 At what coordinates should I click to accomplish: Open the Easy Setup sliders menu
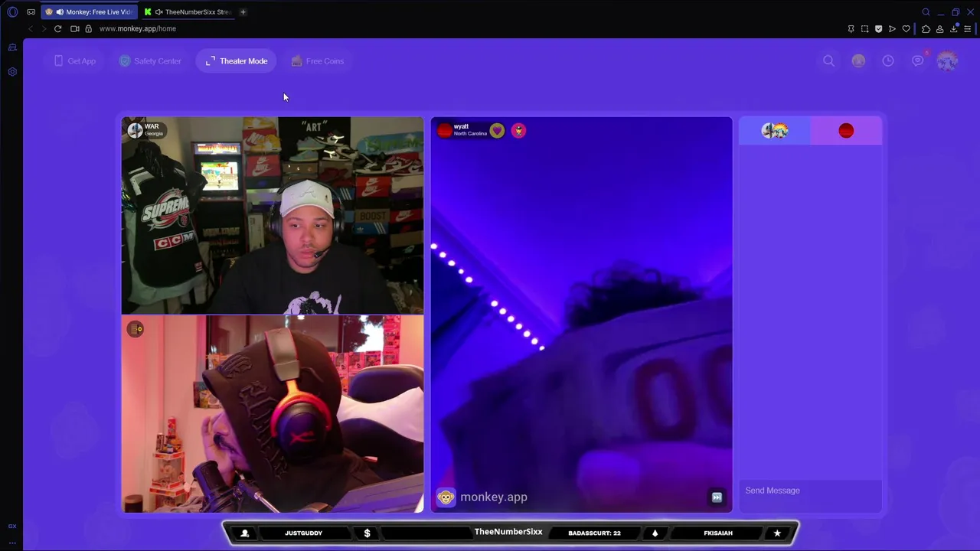point(967,29)
